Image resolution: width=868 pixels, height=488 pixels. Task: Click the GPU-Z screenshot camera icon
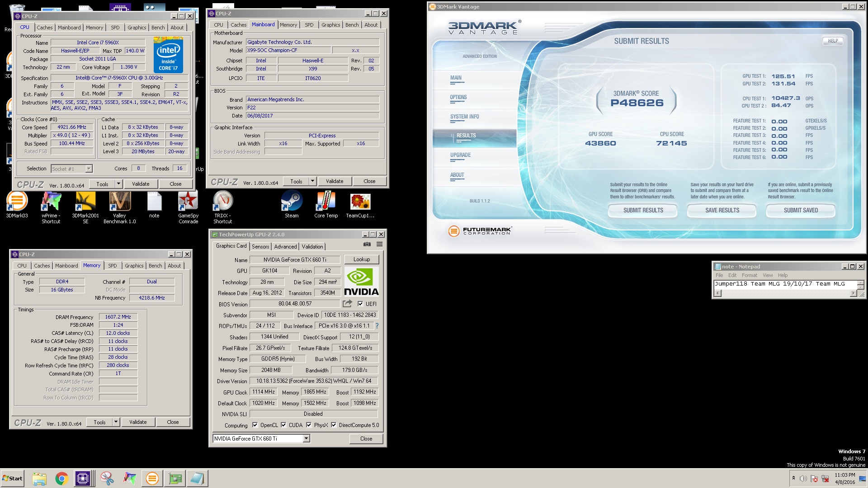tap(367, 244)
